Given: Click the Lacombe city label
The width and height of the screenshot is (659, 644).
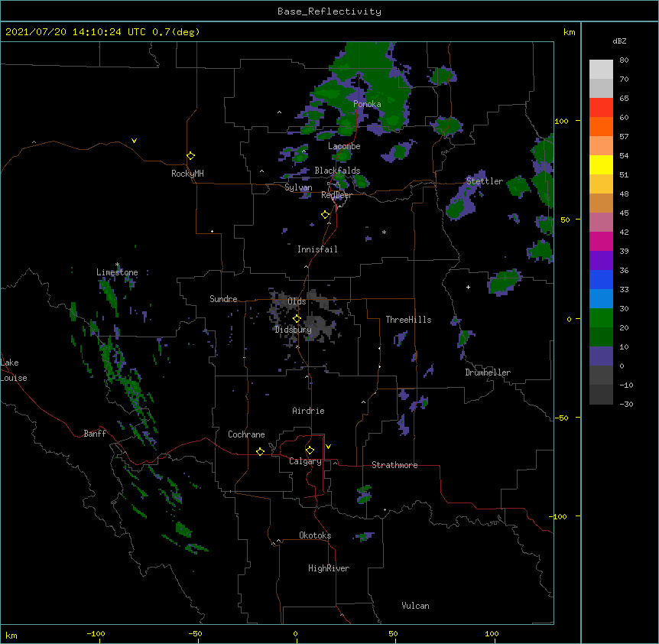Looking at the screenshot, I should click(344, 146).
